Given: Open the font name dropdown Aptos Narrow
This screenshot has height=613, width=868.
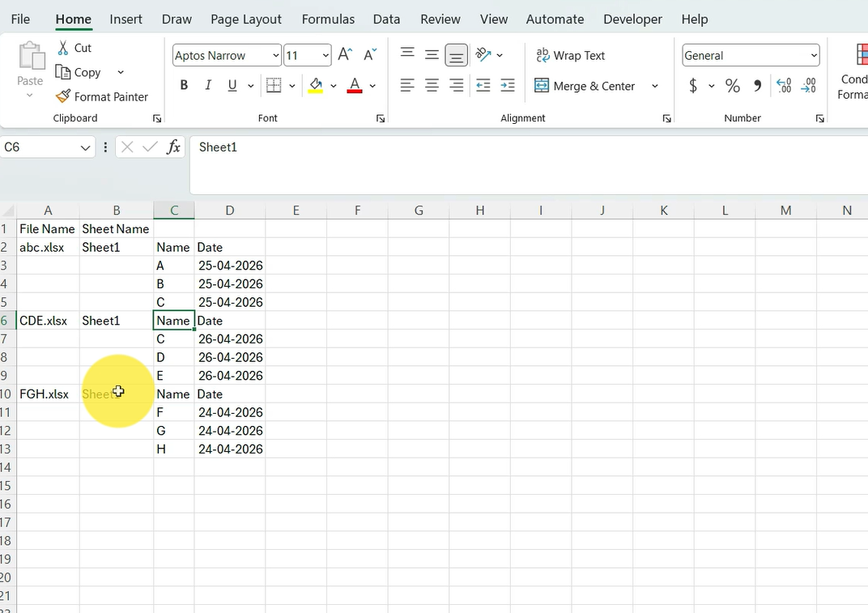Looking at the screenshot, I should click(x=276, y=55).
